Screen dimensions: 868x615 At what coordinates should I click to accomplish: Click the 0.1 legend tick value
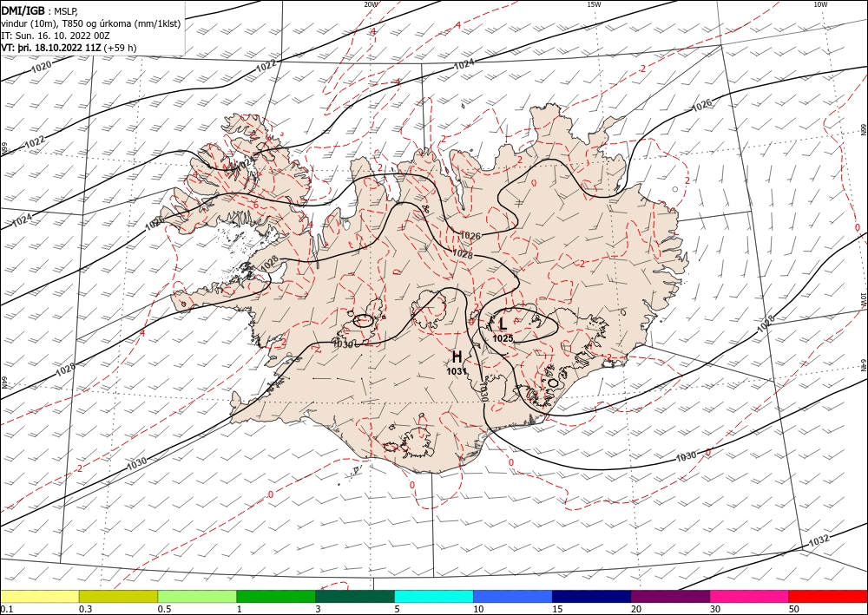point(7,609)
